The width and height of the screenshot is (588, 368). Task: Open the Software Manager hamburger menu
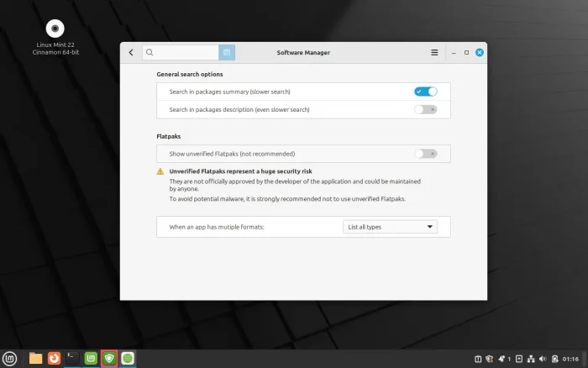434,52
